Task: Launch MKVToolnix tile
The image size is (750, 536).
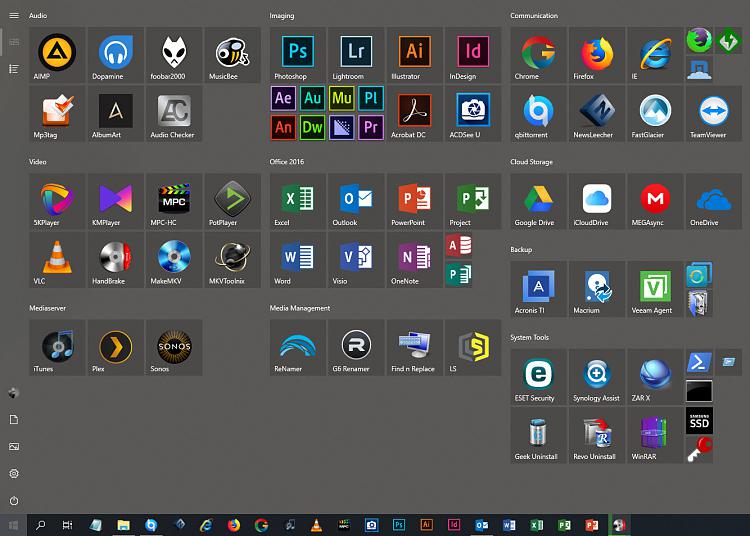Action: pos(232,260)
